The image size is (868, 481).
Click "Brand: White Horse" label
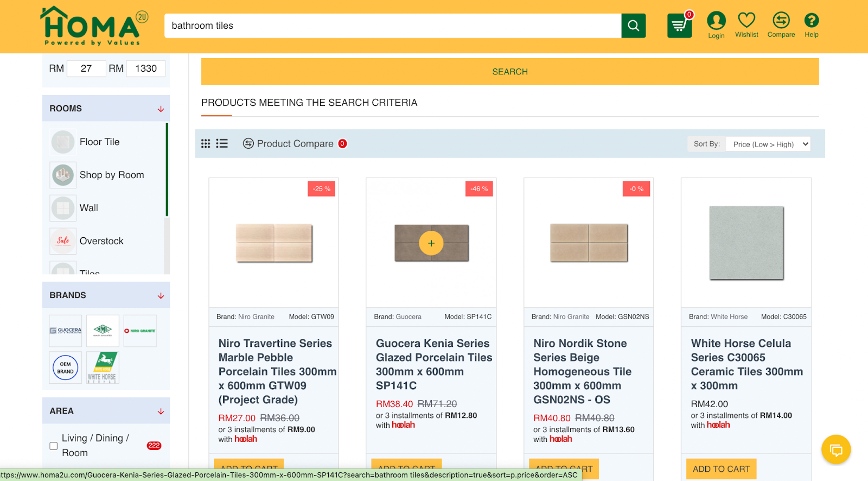718,317
